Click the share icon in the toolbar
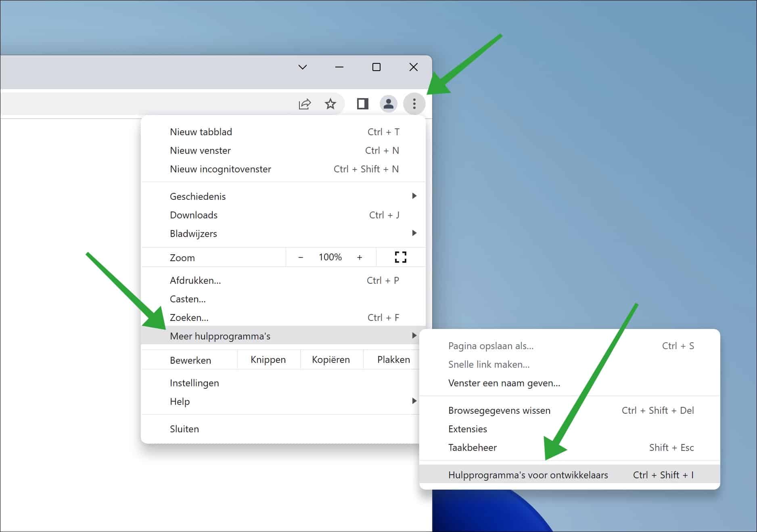The width and height of the screenshot is (757, 532). (305, 104)
